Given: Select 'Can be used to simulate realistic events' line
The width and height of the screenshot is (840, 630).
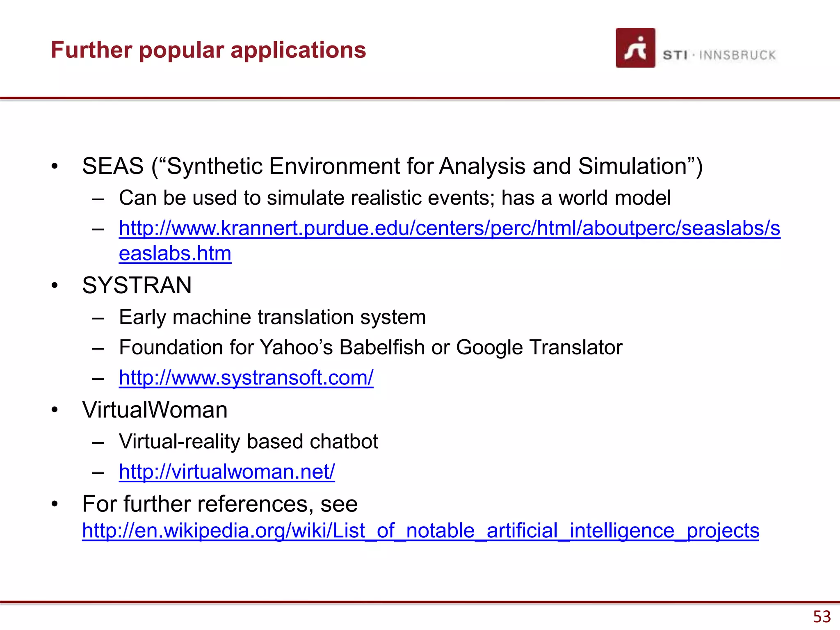Looking at the screenshot, I should coord(395,198).
